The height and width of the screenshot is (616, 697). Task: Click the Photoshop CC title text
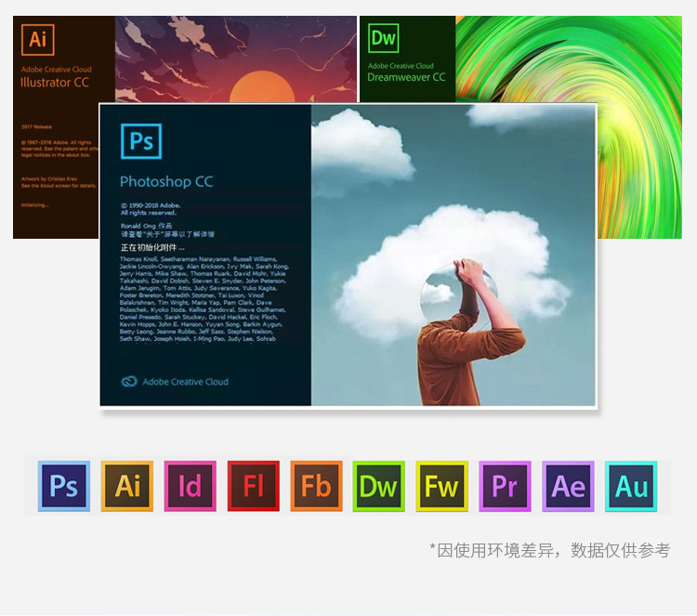click(x=166, y=181)
